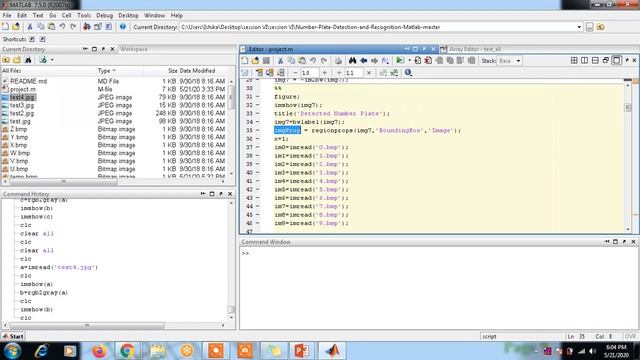
Task: Find files binoculars in Current Directory panel
Action: coord(28,60)
